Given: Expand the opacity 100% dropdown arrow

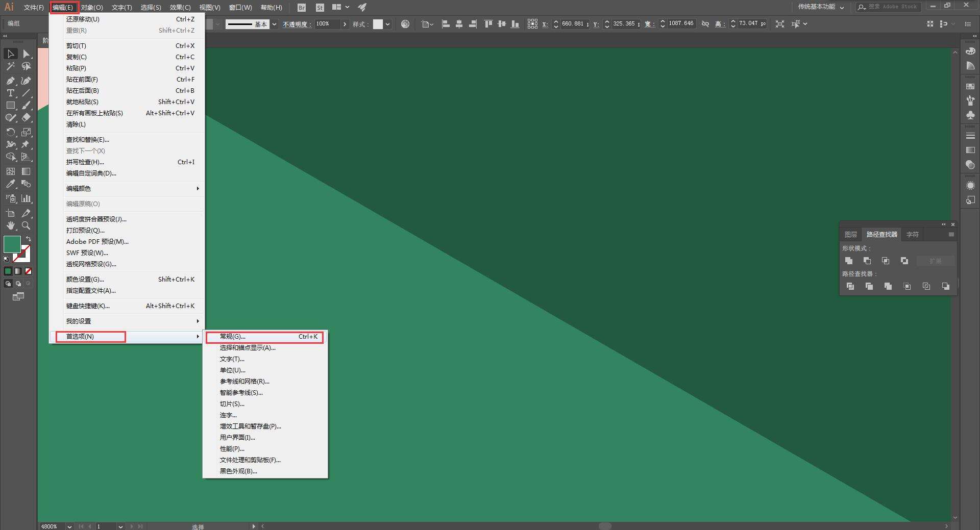Looking at the screenshot, I should (x=345, y=24).
